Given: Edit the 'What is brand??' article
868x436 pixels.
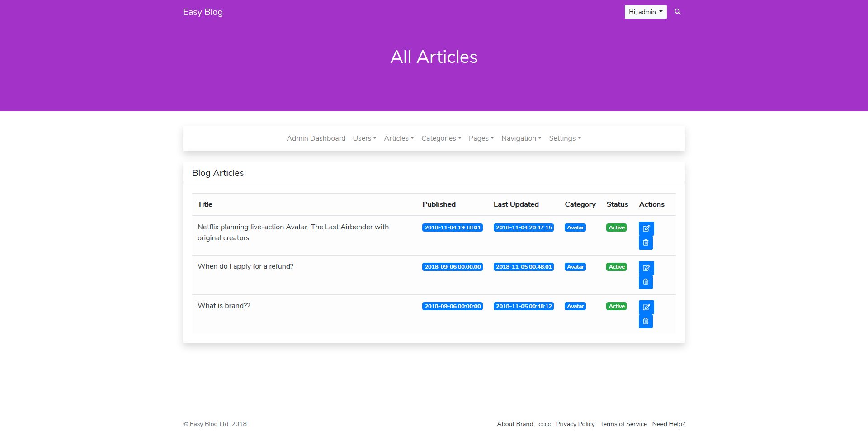Looking at the screenshot, I should pos(646,307).
